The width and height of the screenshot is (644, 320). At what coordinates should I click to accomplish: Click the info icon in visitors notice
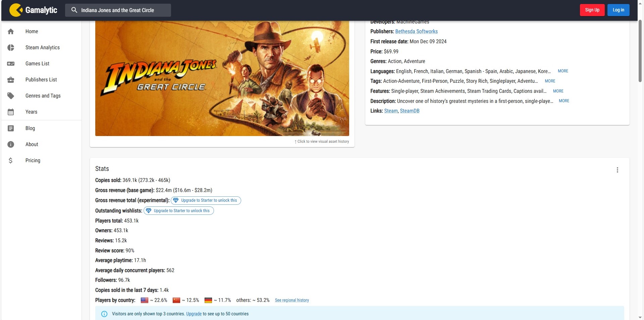(x=104, y=314)
